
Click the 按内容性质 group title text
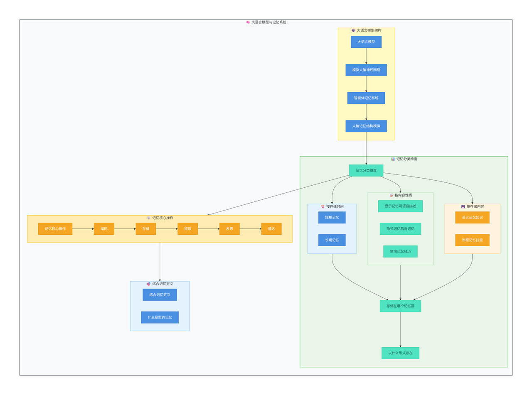click(403, 195)
